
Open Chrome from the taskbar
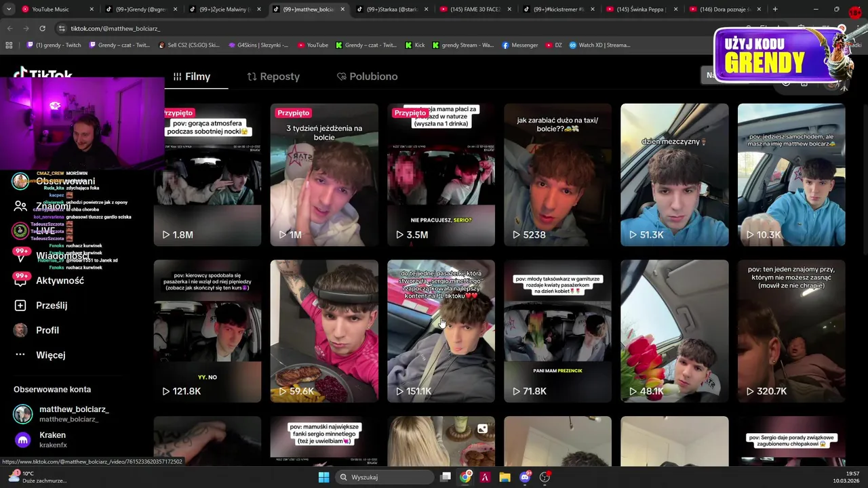point(465,477)
